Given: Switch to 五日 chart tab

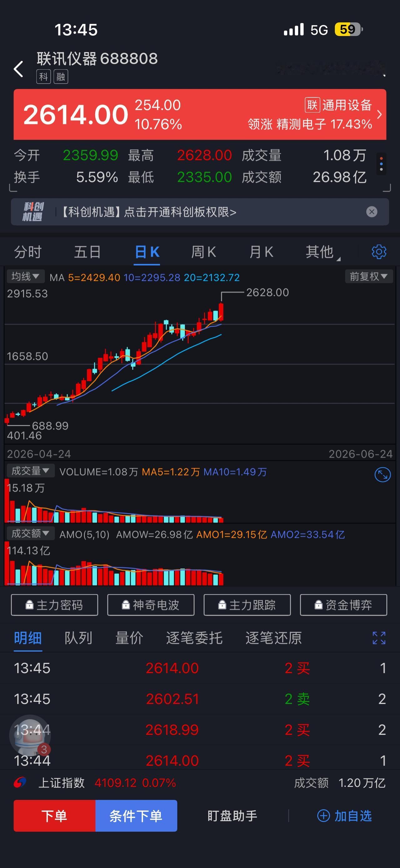Looking at the screenshot, I should (87, 252).
